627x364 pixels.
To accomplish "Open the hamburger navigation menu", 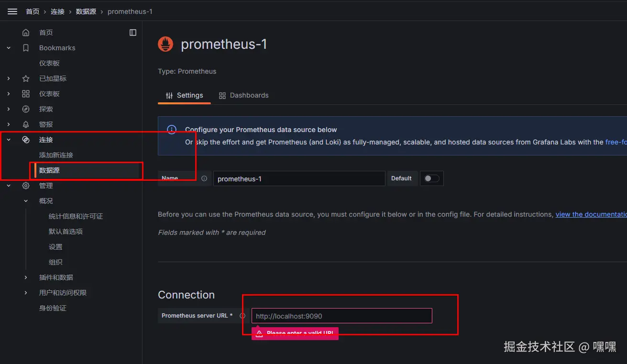I will tap(12, 11).
